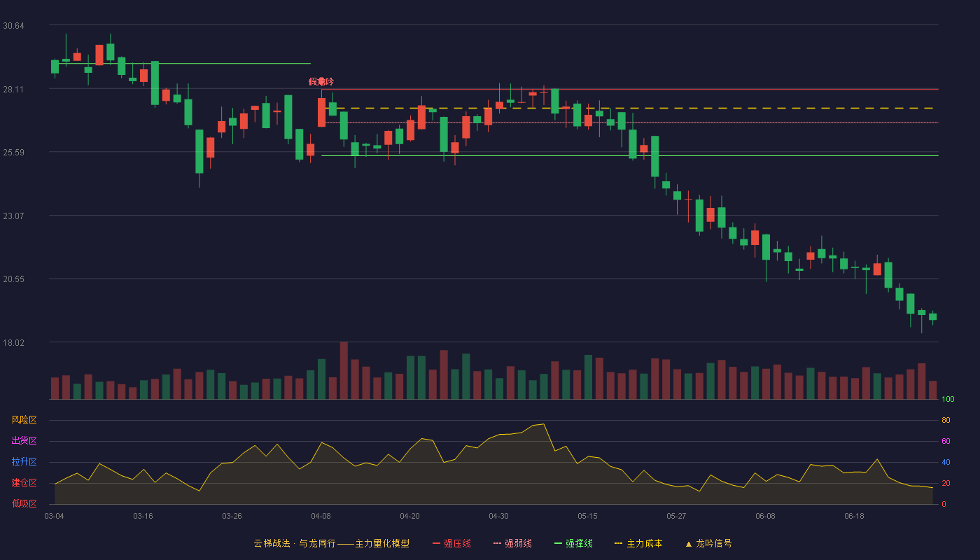Click the orange 80 indicator axis label

pos(946,421)
